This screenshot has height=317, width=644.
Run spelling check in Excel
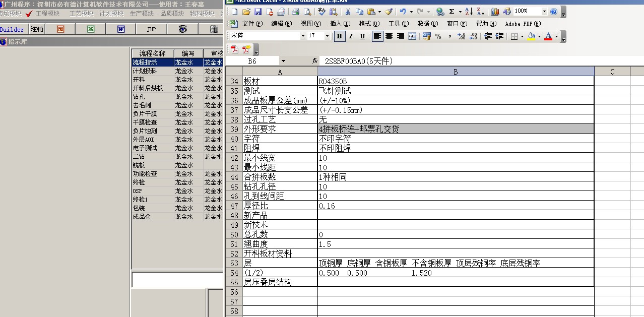(x=322, y=11)
